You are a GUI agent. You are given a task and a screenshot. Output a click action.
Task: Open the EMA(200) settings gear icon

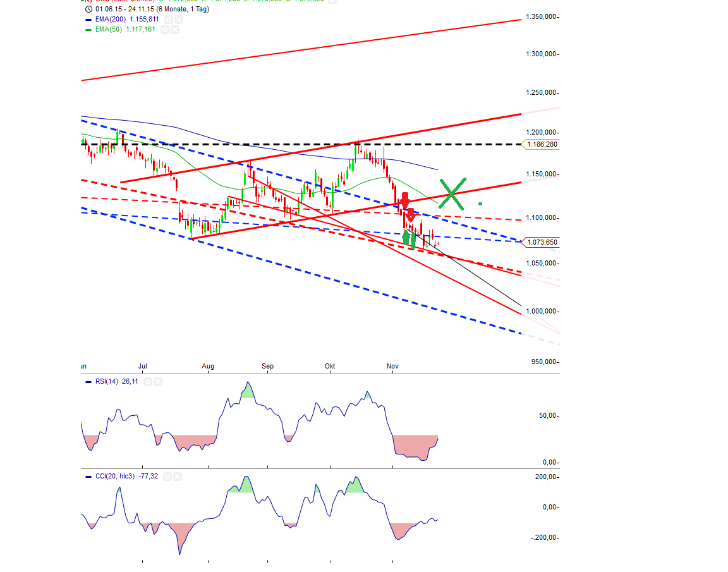tap(168, 19)
